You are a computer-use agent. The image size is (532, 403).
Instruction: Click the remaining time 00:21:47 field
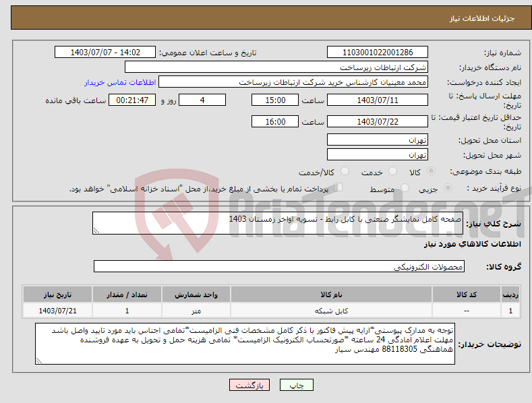[132, 100]
